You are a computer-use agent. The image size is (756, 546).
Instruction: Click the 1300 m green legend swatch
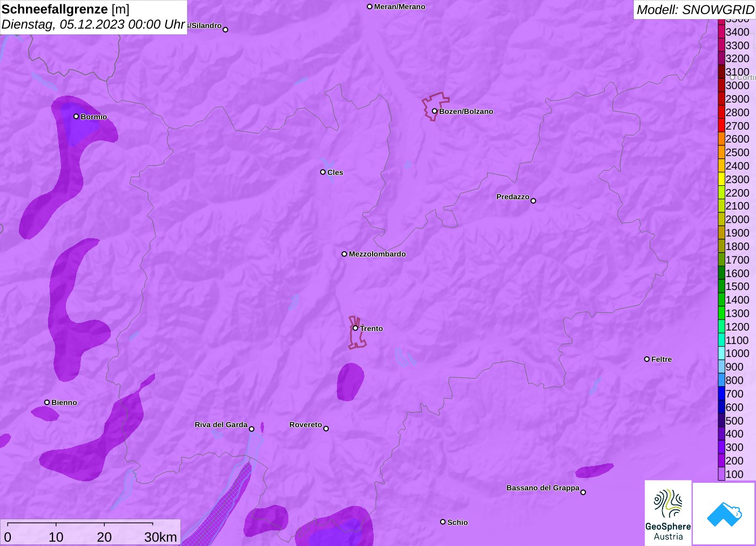pyautogui.click(x=721, y=313)
